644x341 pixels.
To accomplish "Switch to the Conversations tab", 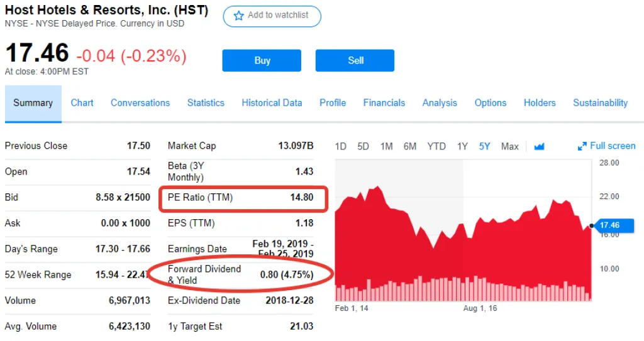I will tap(140, 103).
